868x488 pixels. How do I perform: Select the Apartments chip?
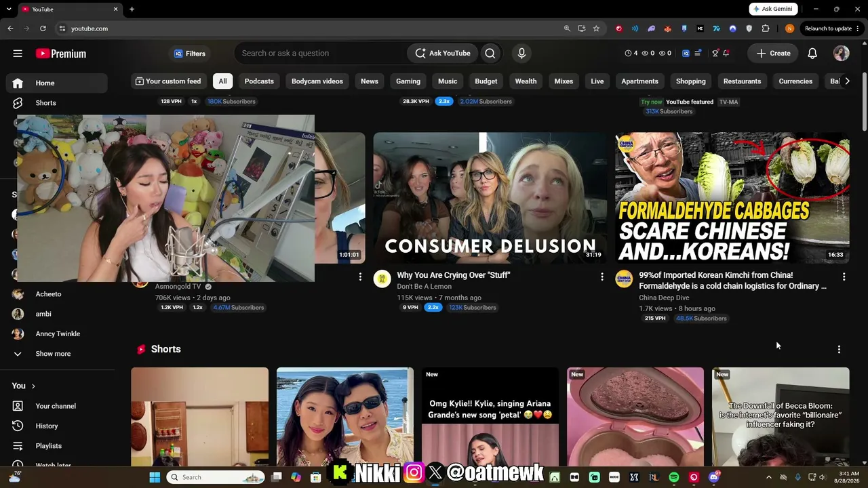click(639, 81)
